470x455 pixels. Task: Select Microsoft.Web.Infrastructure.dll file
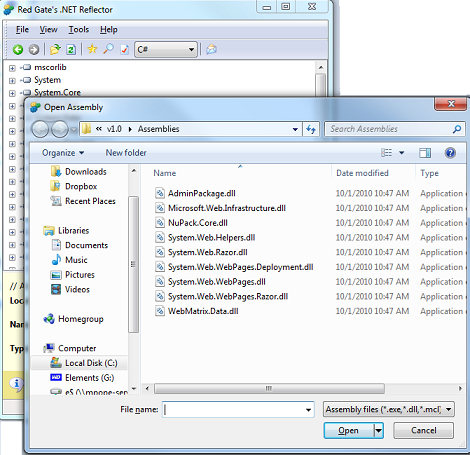click(220, 208)
